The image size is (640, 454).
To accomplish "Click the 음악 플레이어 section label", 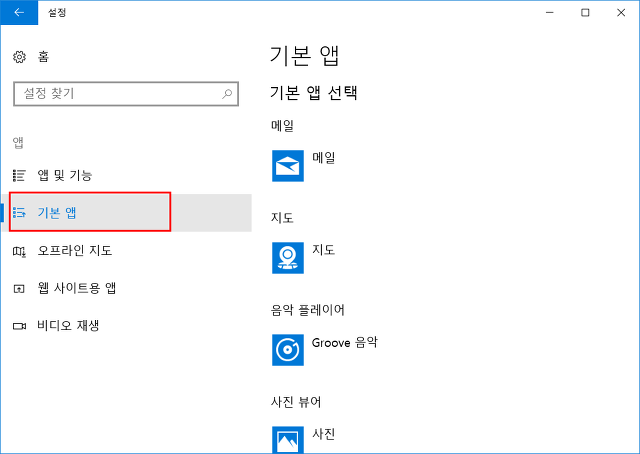I will point(308,310).
